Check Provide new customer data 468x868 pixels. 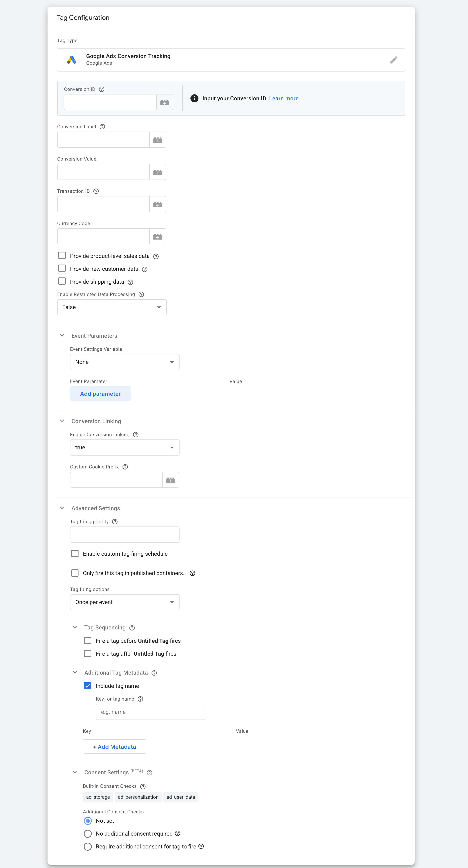62,268
